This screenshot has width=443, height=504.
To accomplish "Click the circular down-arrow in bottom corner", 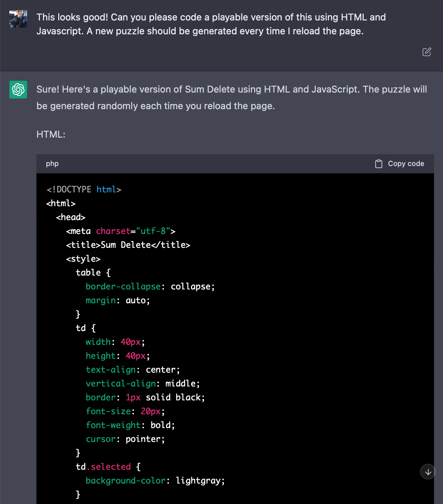I will tap(427, 471).
